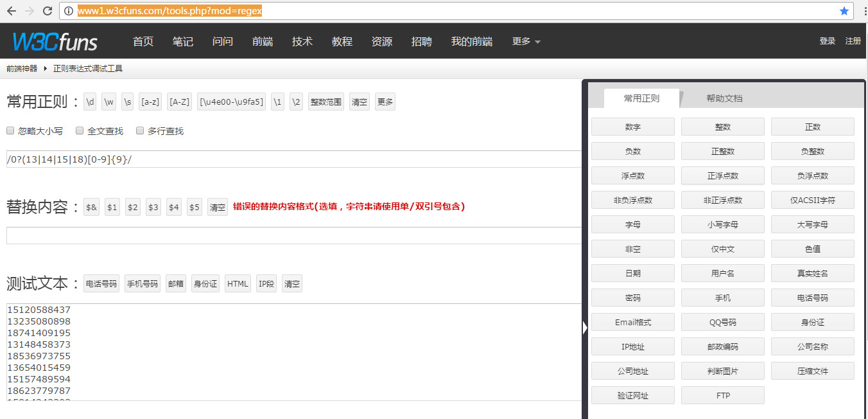This screenshot has height=419, width=868.
Task: Click the Email格式 preset button
Action: (632, 322)
